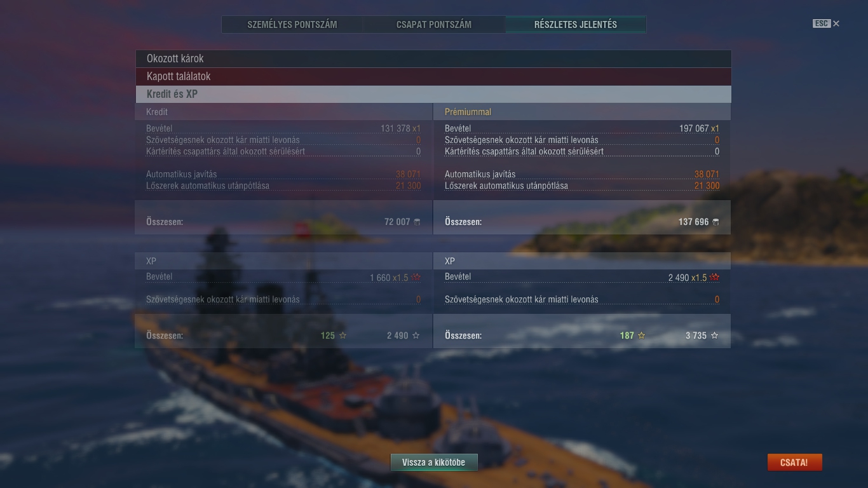Click the ESC key indicator icon
868x488 pixels.
click(822, 24)
